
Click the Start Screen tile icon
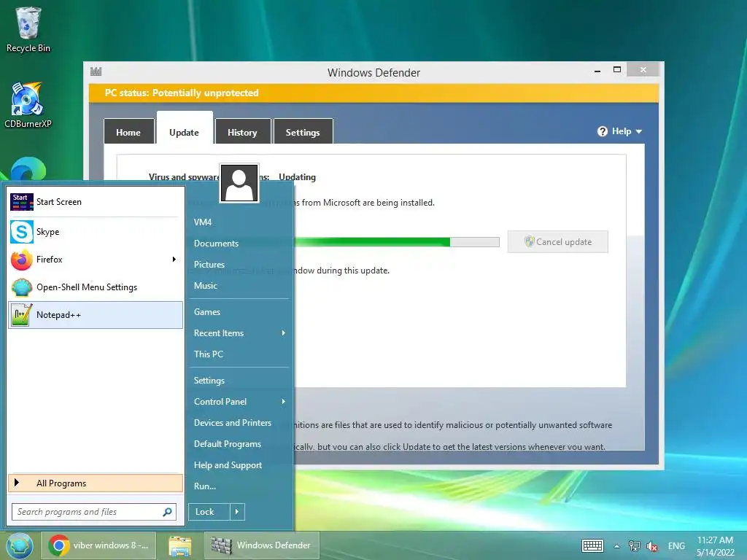point(21,202)
